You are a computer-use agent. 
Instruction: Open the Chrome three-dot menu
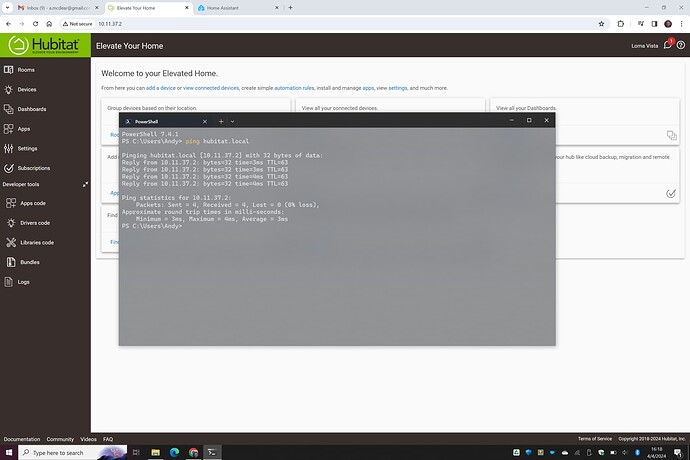pos(681,24)
